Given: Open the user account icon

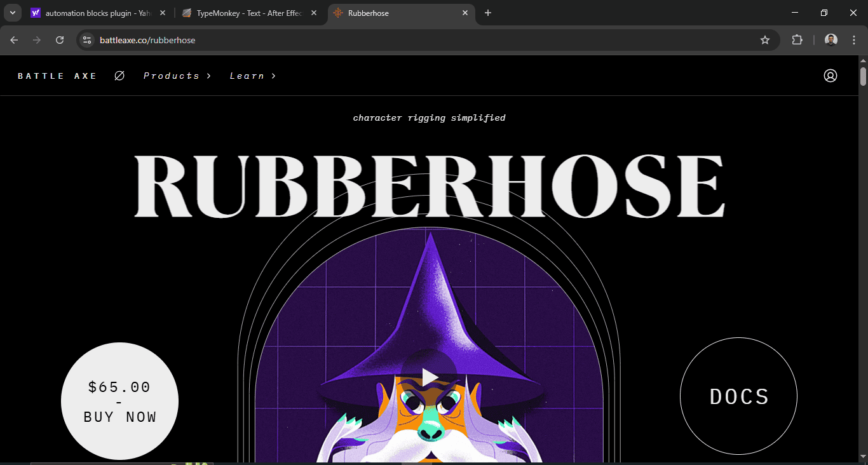Looking at the screenshot, I should [830, 76].
